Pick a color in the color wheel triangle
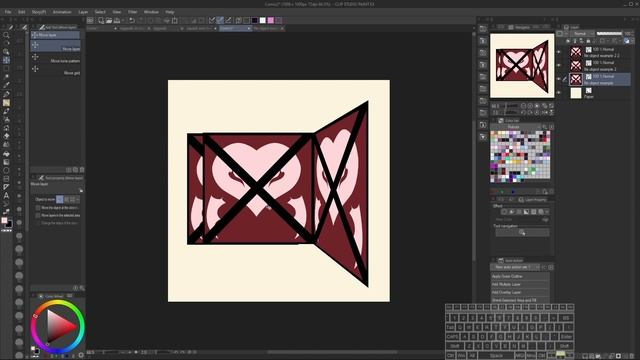Screen dimensions: 640x360 (x=59, y=326)
